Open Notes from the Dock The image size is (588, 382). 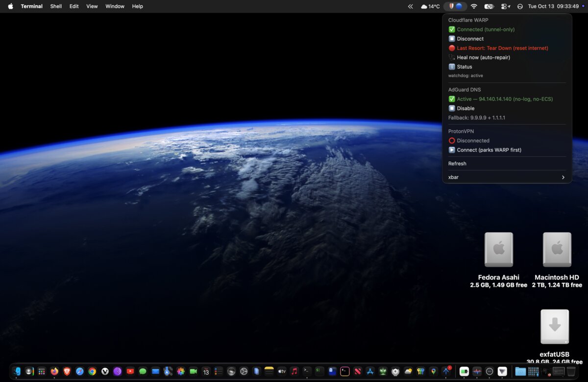point(269,371)
